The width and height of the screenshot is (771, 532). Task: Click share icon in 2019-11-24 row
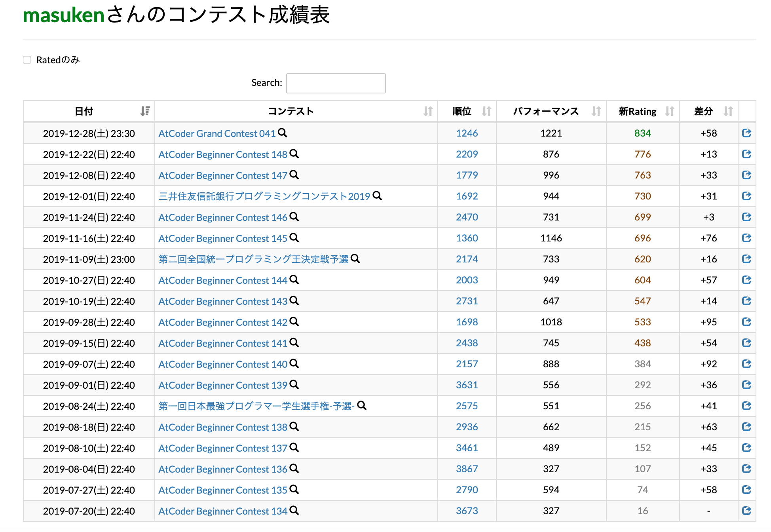pos(747,217)
